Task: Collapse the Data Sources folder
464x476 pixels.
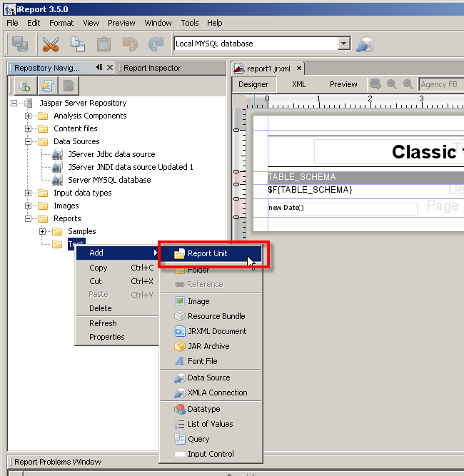Action: (28, 142)
